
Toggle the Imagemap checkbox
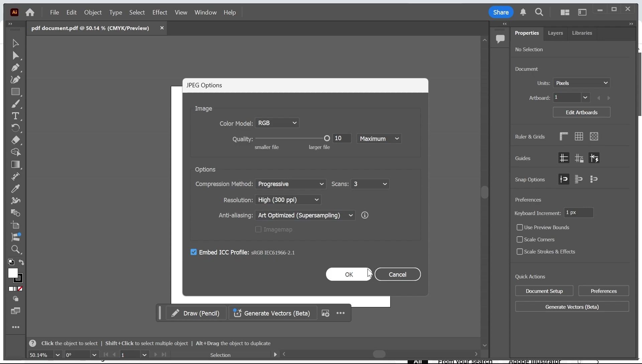pos(258,229)
